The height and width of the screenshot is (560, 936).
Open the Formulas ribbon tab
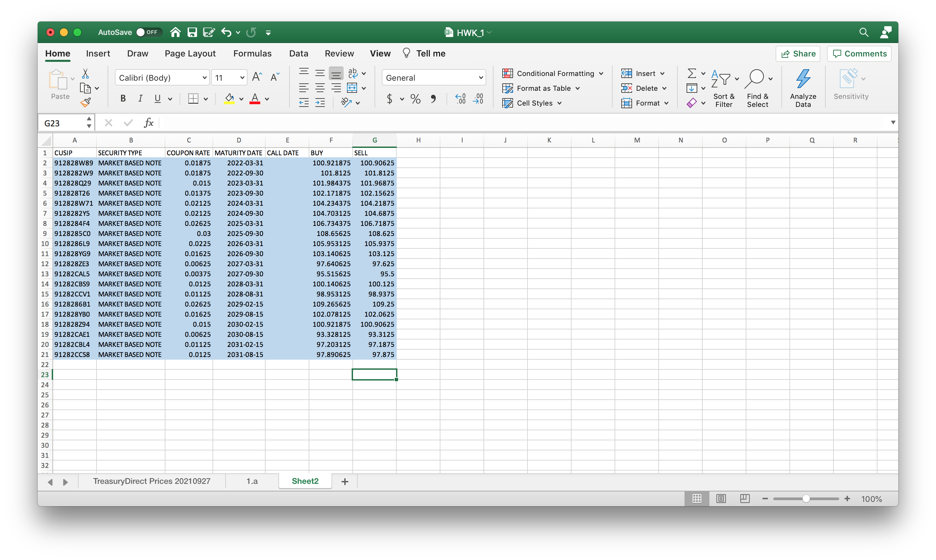[x=252, y=53]
